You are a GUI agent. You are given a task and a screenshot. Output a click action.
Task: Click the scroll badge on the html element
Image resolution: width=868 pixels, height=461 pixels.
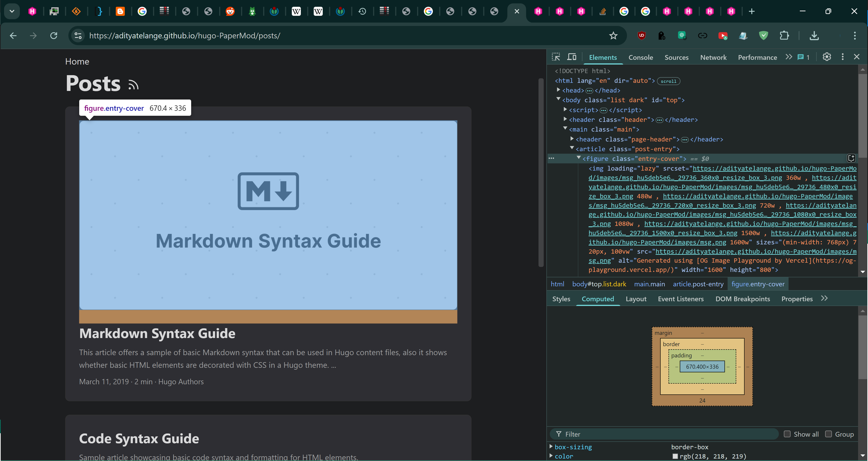[x=668, y=81]
